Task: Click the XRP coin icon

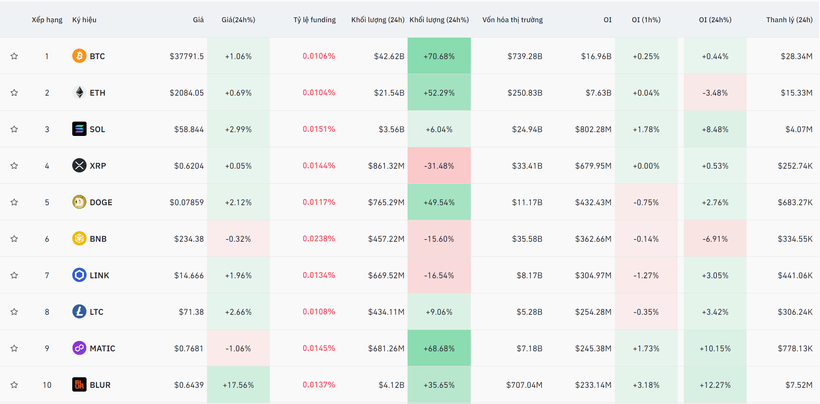Action: click(x=79, y=166)
